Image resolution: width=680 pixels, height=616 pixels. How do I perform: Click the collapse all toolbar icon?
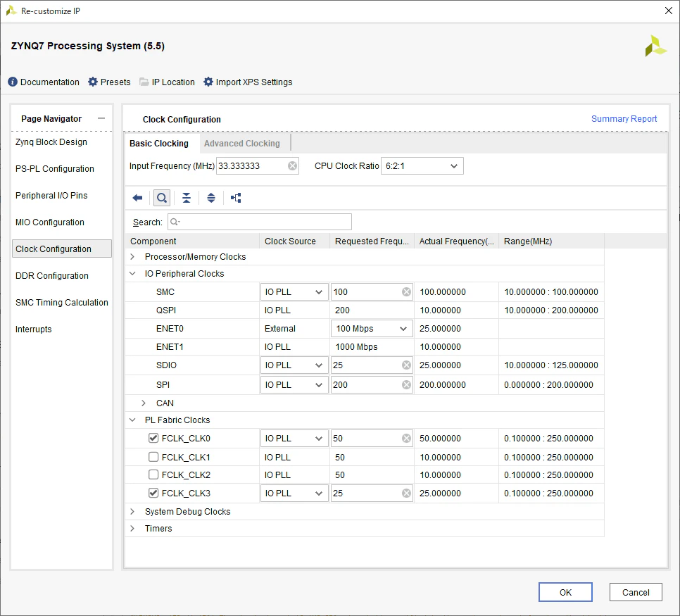point(187,198)
